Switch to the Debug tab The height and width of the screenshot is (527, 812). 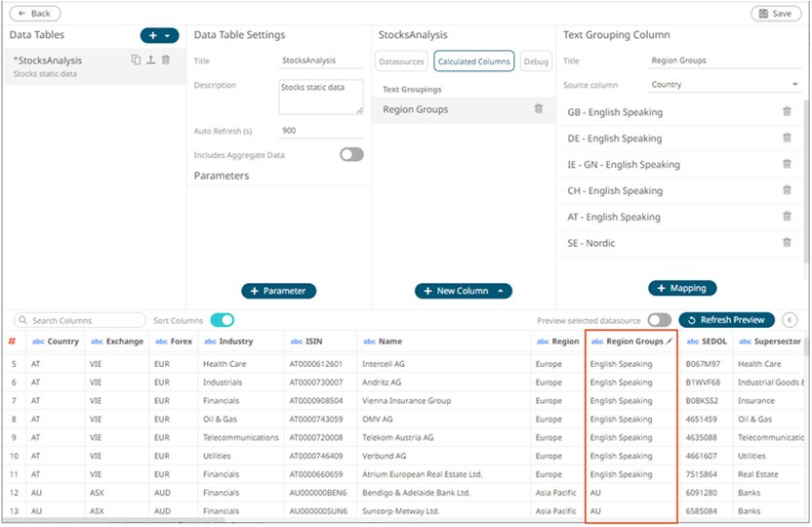(536, 61)
